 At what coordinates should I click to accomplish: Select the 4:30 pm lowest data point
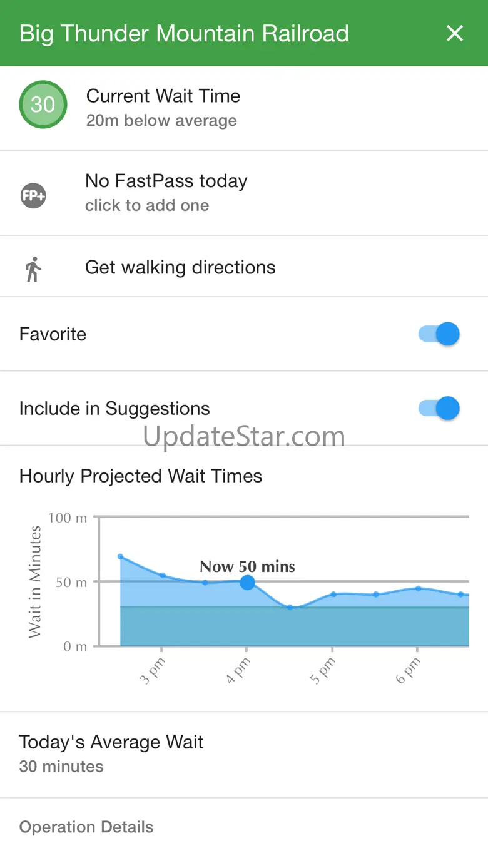pyautogui.click(x=290, y=607)
